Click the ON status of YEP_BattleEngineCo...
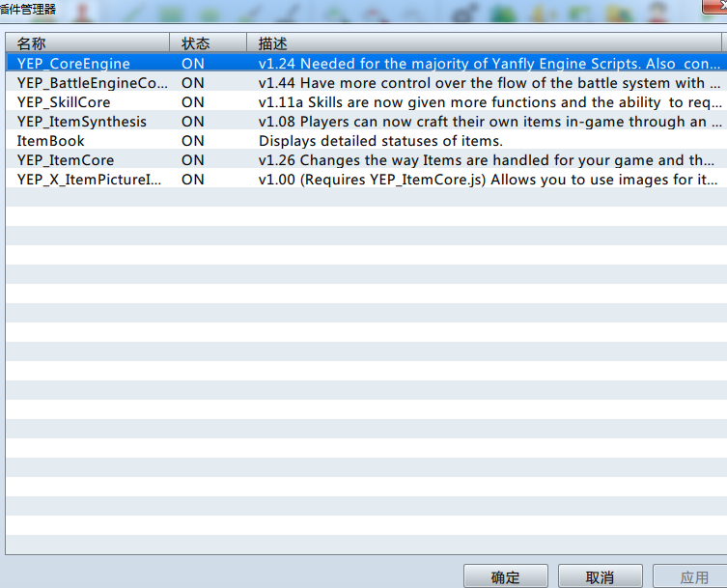Image resolution: width=727 pixels, height=588 pixels. tap(193, 83)
